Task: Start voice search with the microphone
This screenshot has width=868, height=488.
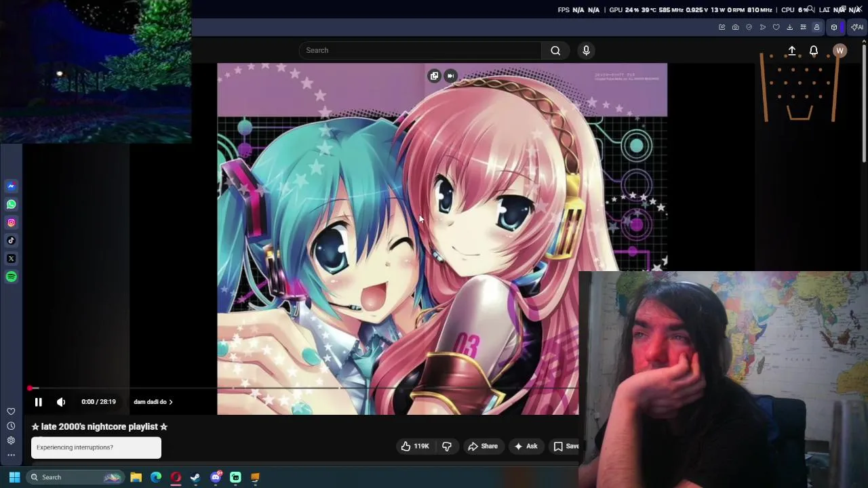Action: pyautogui.click(x=587, y=50)
